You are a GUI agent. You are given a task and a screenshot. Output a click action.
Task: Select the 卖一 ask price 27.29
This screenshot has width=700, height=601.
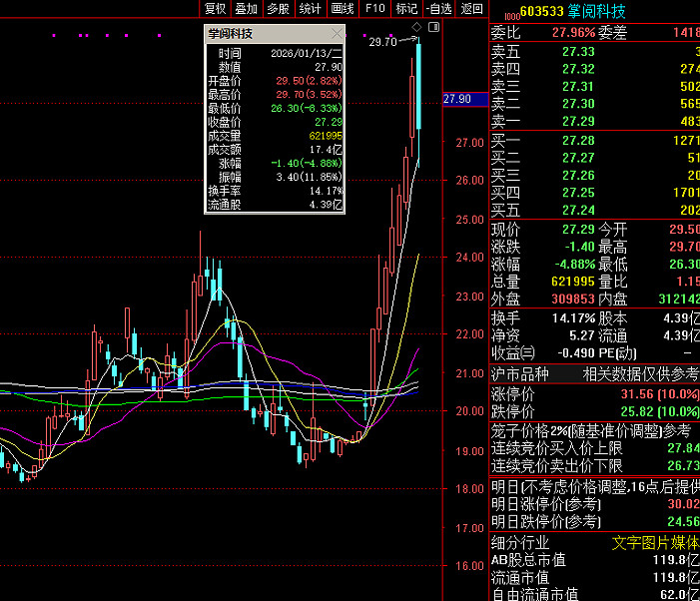578,120
